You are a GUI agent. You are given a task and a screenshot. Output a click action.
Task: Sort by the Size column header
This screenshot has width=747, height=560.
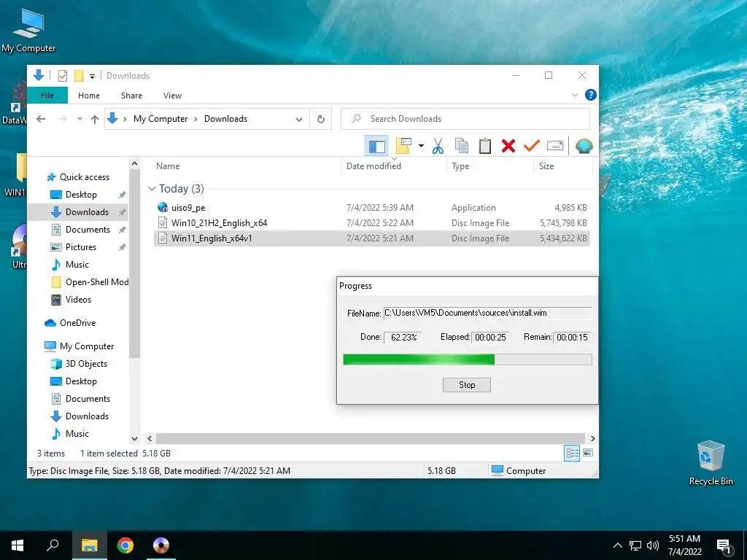[x=563, y=166]
